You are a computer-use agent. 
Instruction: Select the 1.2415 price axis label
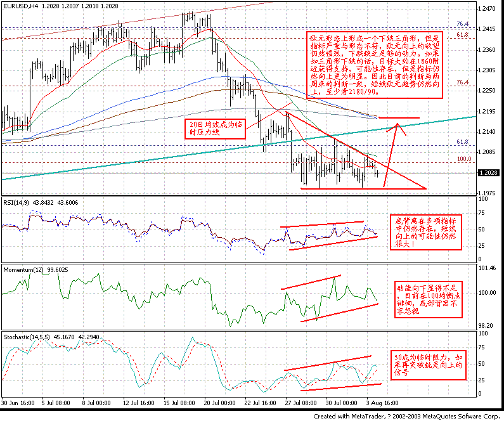pos(487,29)
